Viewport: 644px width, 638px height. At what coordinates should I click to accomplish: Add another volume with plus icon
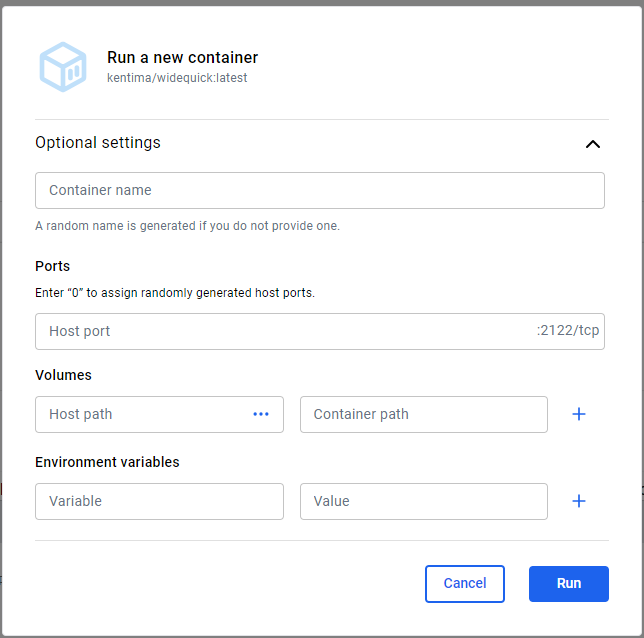[x=578, y=414]
